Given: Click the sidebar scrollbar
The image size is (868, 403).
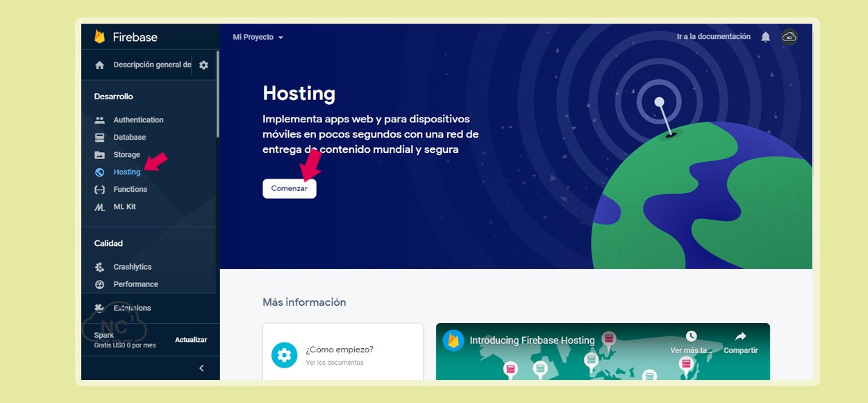Looking at the screenshot, I should [x=217, y=94].
